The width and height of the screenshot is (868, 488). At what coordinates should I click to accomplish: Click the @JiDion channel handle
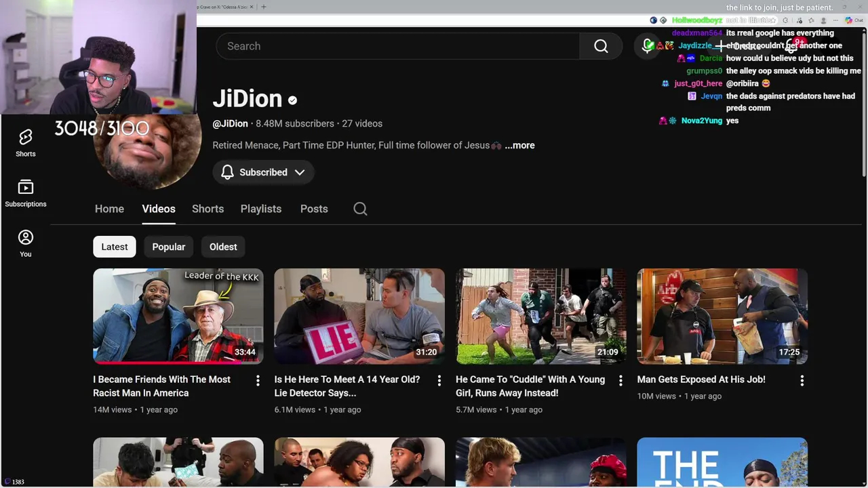click(x=230, y=123)
